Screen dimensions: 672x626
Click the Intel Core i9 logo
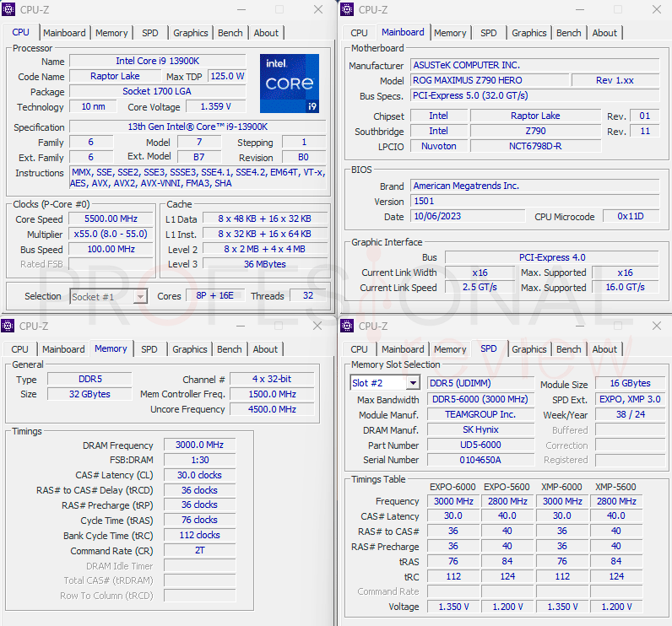(x=290, y=84)
